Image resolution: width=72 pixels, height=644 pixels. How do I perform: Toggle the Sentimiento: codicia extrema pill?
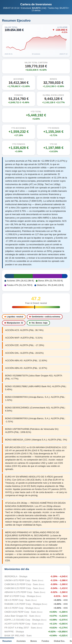coord(45,317)
